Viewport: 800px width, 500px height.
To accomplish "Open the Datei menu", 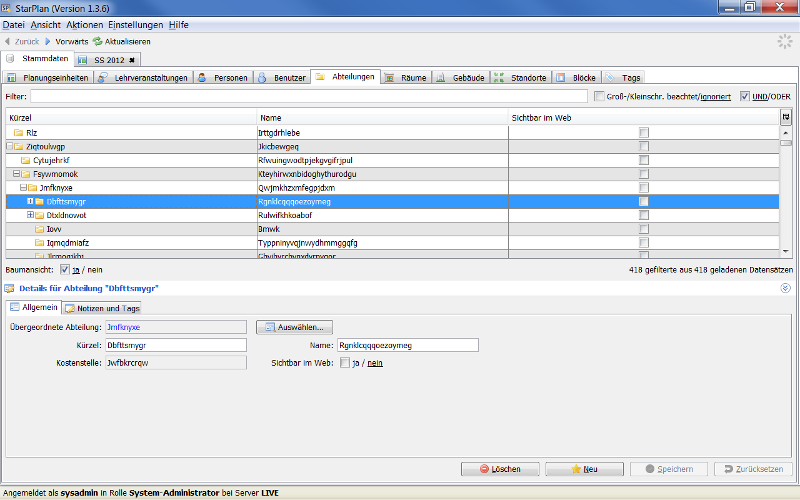I will (13, 25).
